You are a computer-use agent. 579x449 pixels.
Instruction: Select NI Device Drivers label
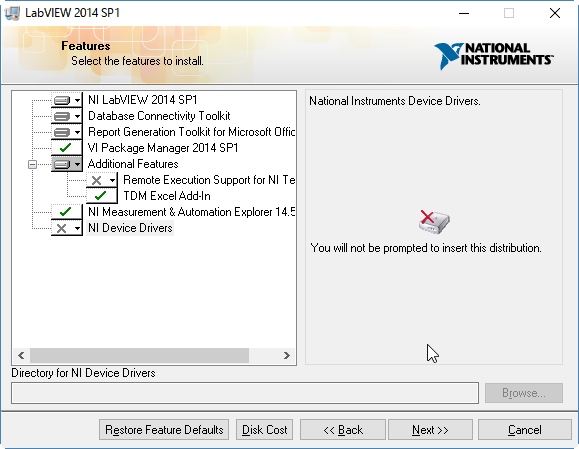click(130, 228)
